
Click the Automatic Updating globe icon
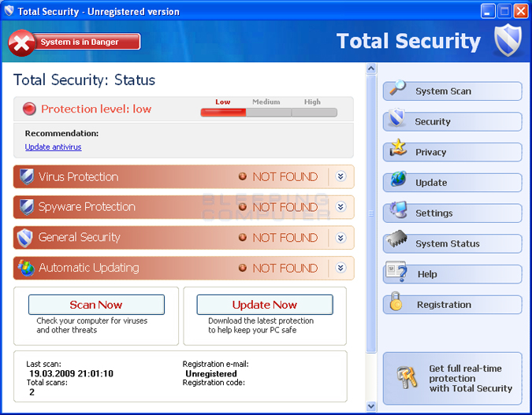point(26,268)
